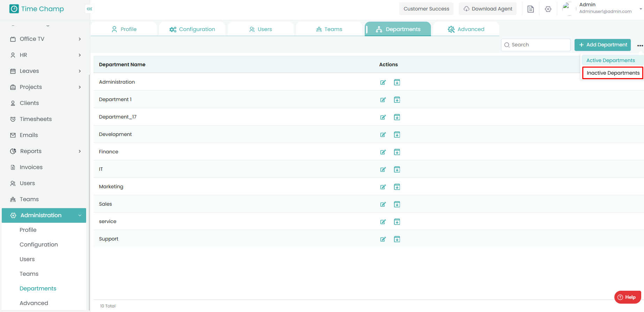The image size is (644, 312).
Task: Edit the Administration department
Action: [383, 82]
